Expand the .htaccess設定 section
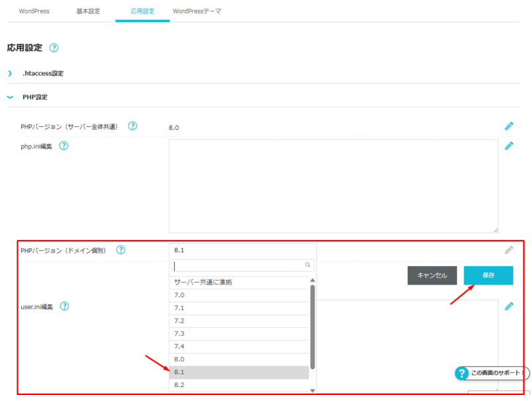Screen dimensions: 532x395 click(x=43, y=73)
